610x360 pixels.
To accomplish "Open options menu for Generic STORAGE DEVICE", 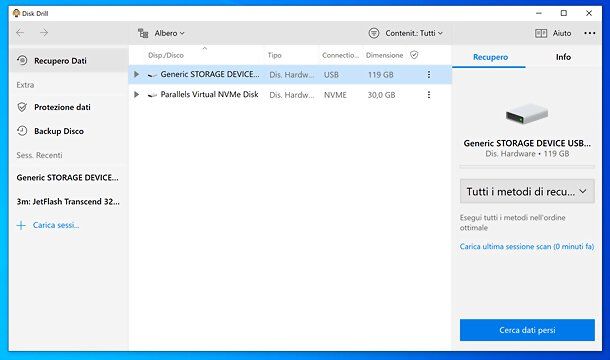I will click(x=429, y=74).
